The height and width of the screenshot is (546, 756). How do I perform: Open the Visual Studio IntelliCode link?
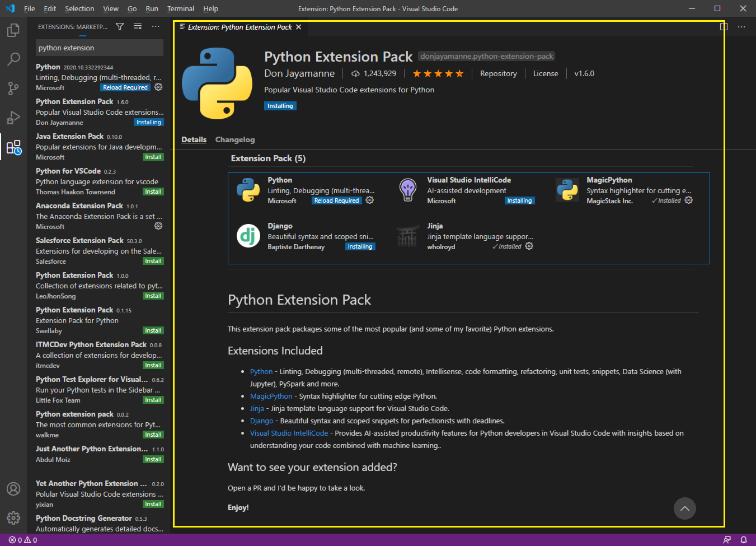tap(289, 433)
